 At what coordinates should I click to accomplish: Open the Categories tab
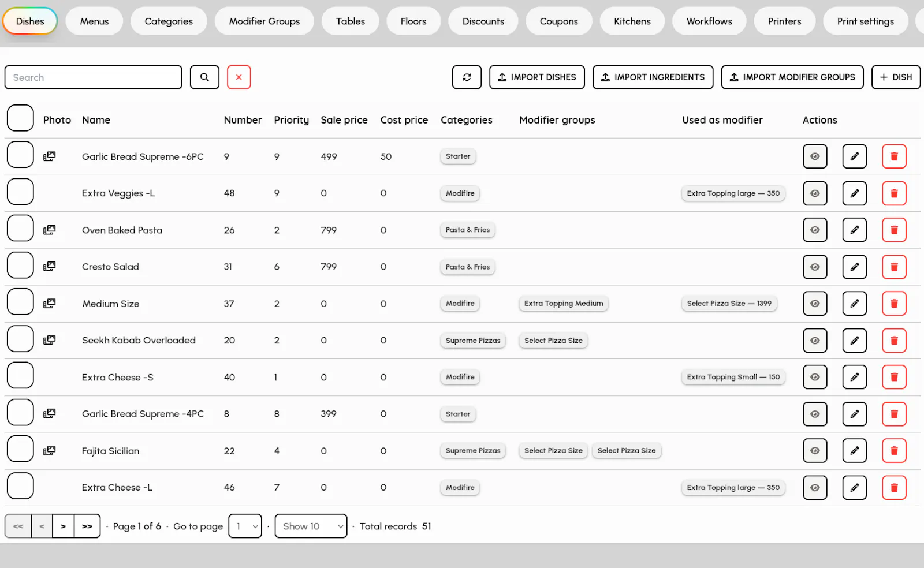169,21
